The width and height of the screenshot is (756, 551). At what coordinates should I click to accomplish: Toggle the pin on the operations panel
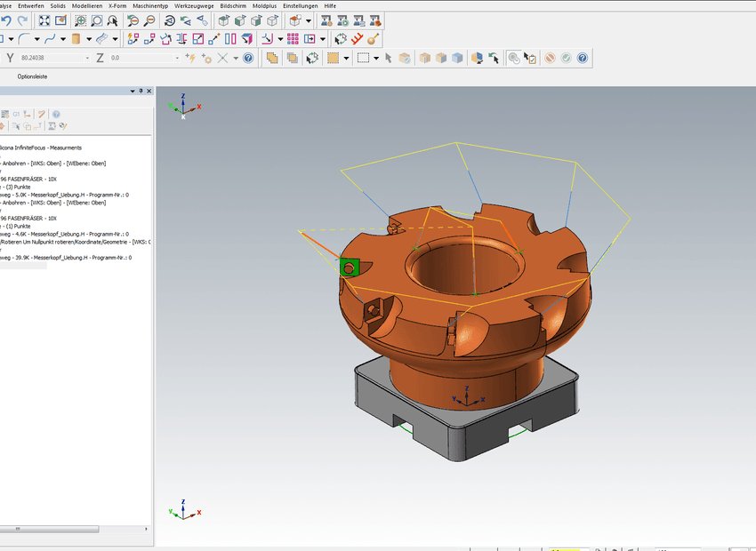141,91
